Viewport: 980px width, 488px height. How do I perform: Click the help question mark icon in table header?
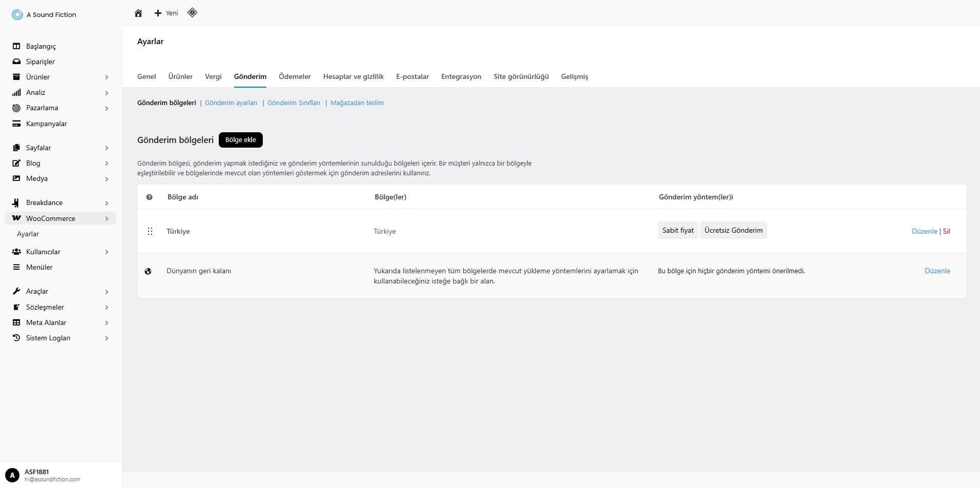[149, 197]
